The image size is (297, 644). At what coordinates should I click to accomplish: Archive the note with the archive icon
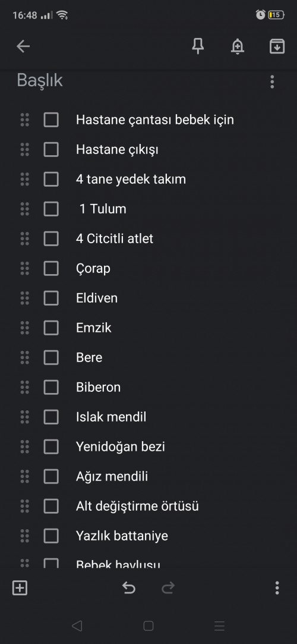tap(277, 46)
